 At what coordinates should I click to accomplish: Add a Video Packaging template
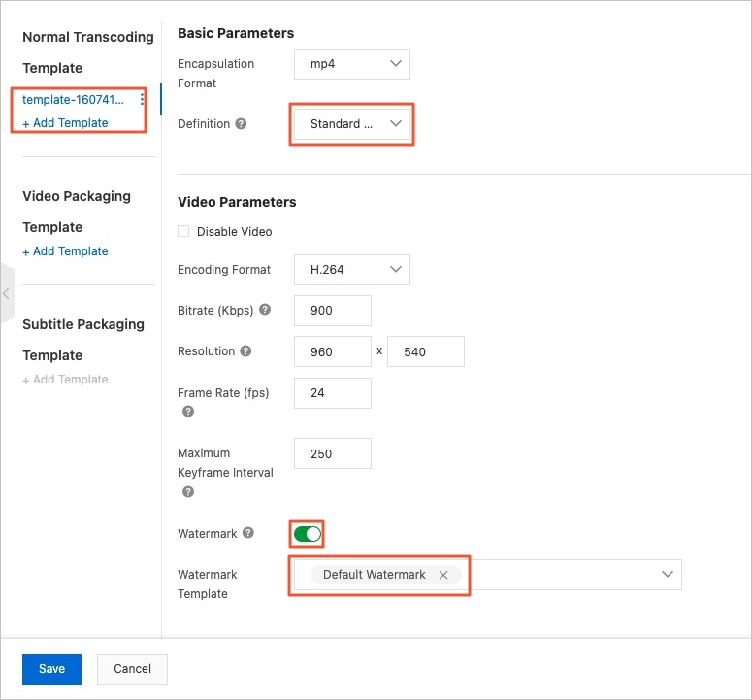coord(65,251)
